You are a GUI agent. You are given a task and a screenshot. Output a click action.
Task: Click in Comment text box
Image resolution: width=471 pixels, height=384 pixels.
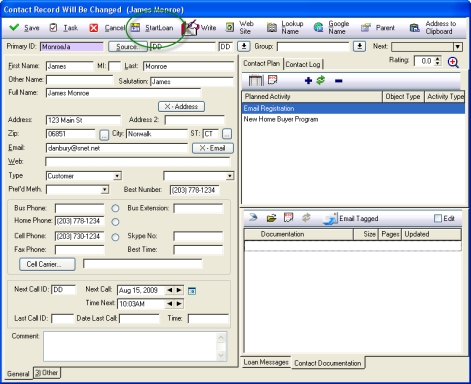130,346
